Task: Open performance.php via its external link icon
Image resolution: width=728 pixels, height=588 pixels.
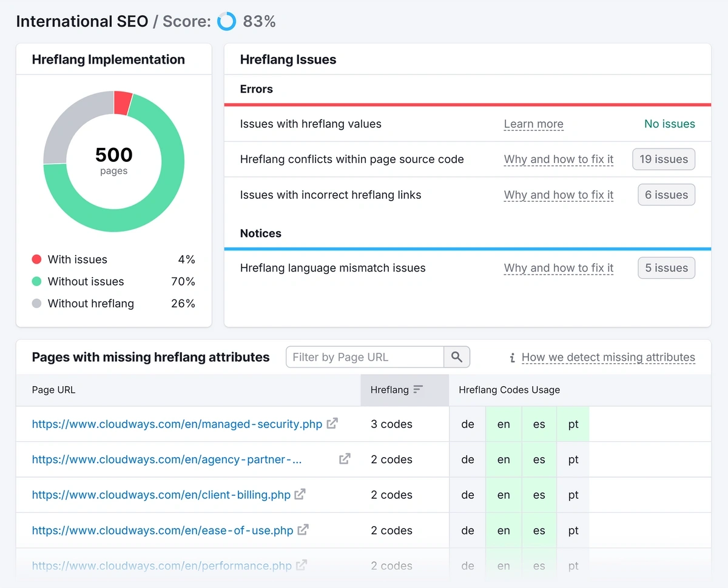Action: click(301, 565)
